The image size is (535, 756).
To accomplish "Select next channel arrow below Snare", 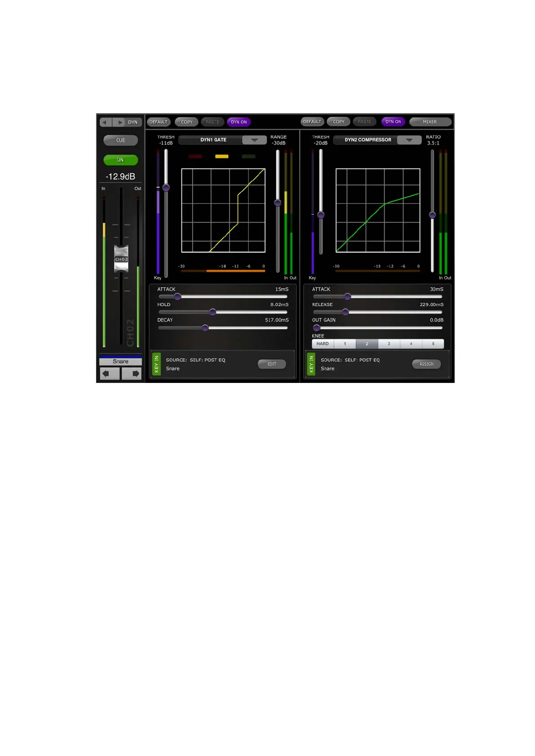I will (132, 373).
